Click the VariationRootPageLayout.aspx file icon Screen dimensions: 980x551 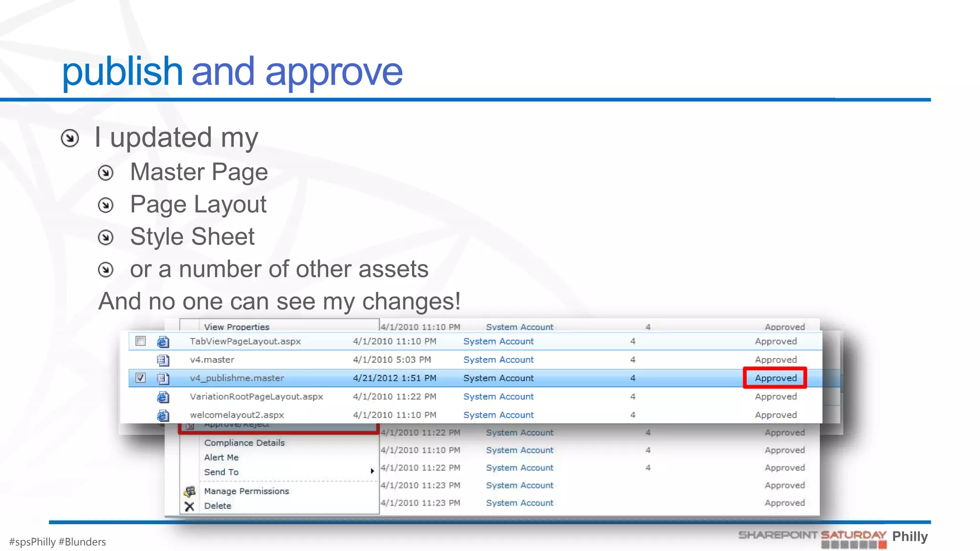163,397
